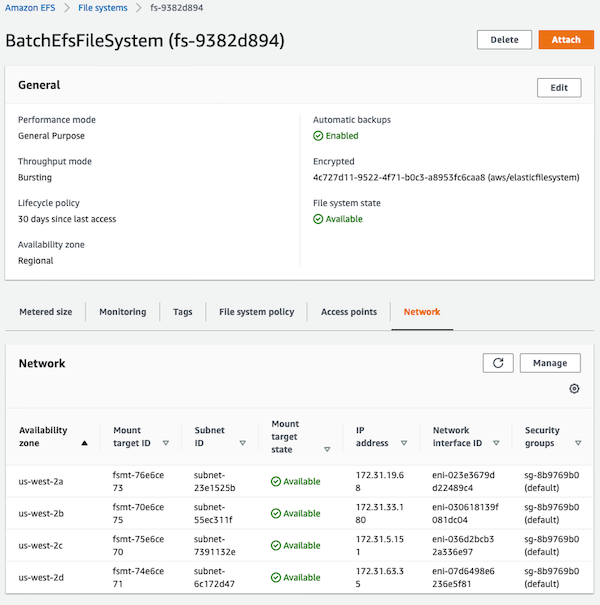The height and width of the screenshot is (605, 600).
Task: Click mount target fsmt-70e6ce75
Action: point(138,514)
